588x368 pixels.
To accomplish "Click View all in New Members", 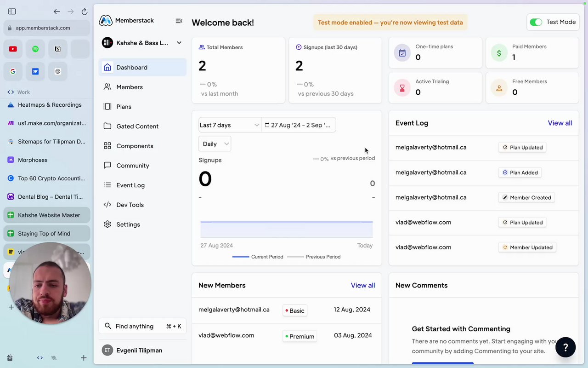I will point(362,285).
